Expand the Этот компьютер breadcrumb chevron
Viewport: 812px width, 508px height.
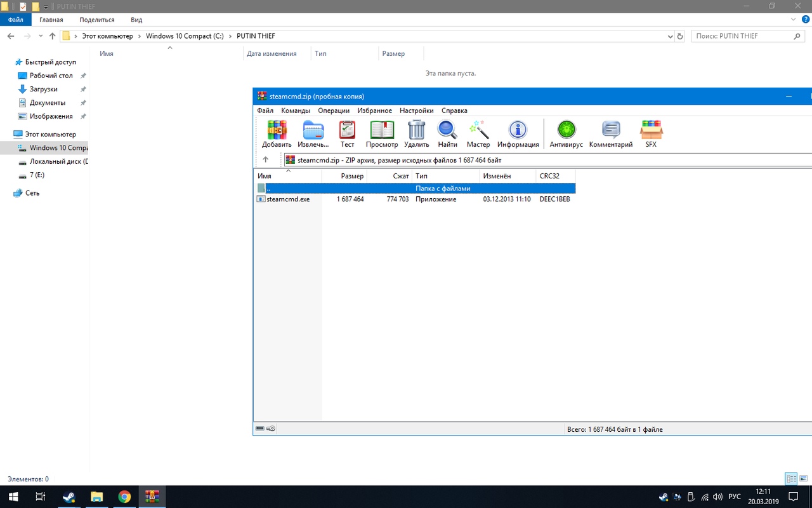(140, 36)
